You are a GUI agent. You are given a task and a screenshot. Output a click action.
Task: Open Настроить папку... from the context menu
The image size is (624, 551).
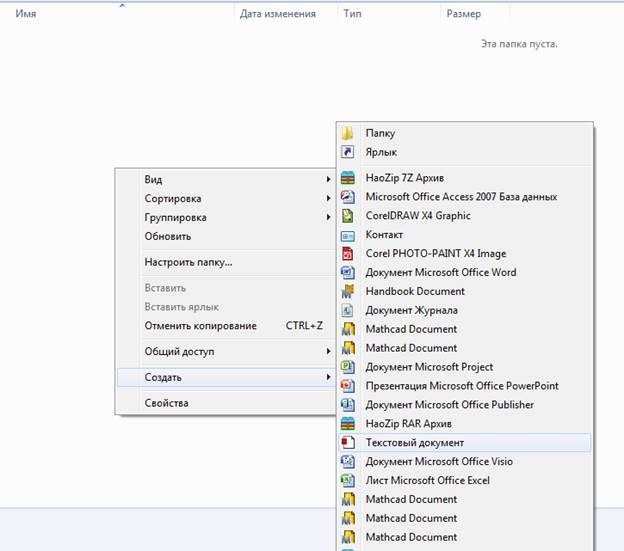(x=226, y=262)
